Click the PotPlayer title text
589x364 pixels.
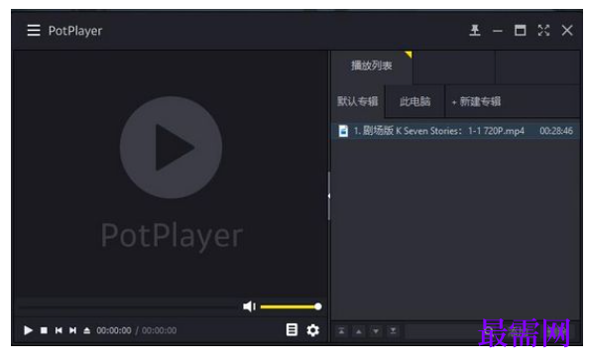[75, 31]
